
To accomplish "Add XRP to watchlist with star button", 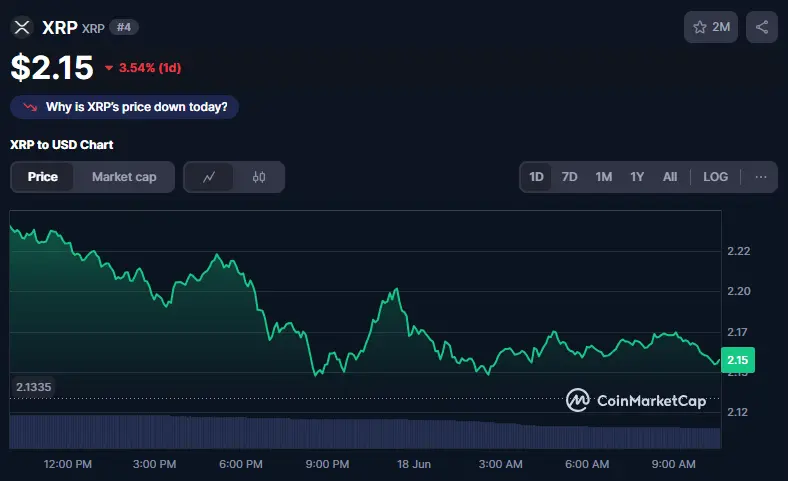I will [711, 27].
